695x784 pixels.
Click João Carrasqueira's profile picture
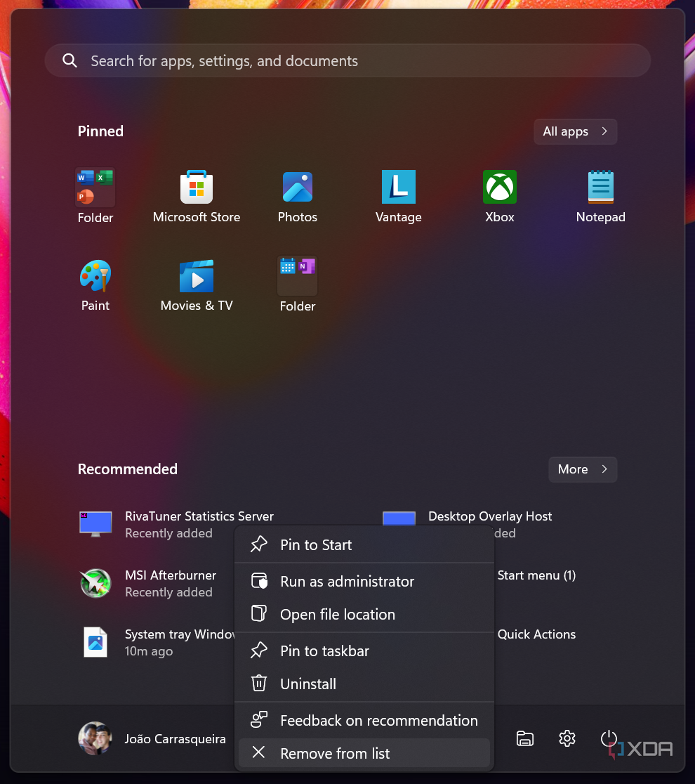point(95,738)
